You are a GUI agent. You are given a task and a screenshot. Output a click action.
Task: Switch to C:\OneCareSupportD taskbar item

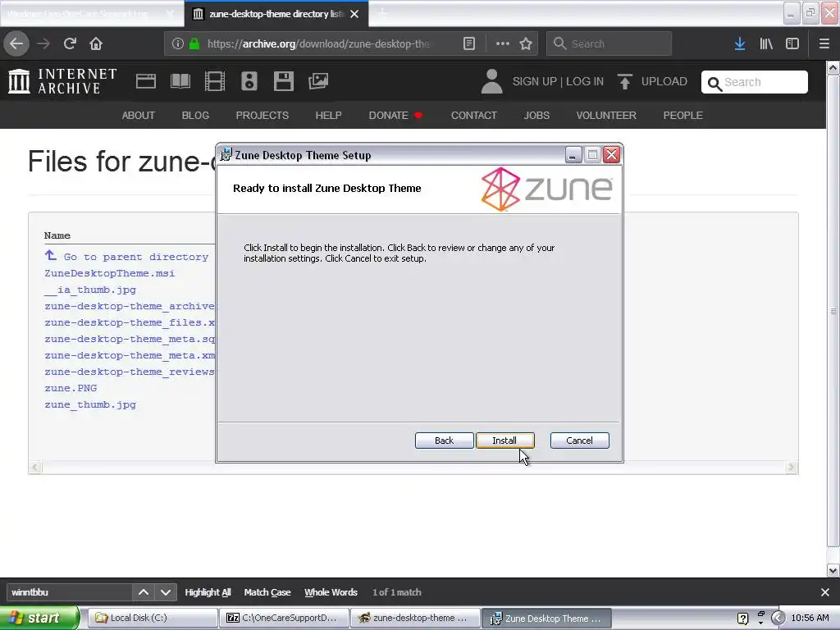[284, 618]
